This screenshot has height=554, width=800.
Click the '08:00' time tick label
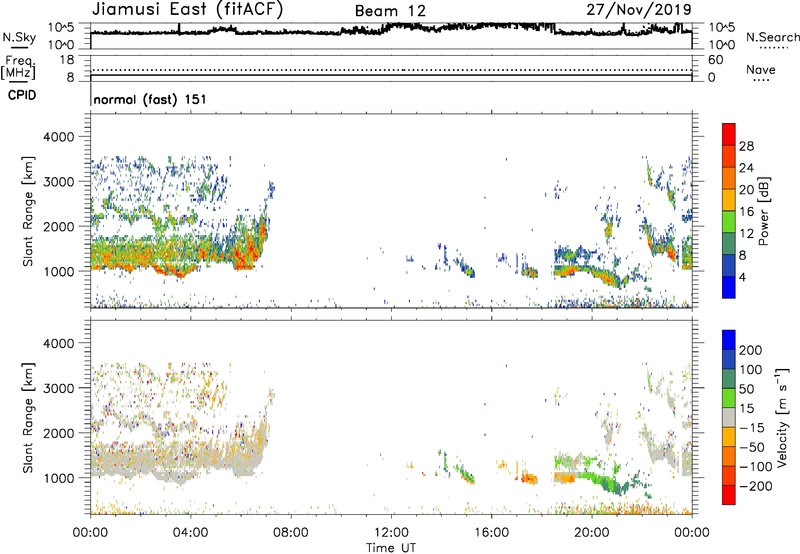click(291, 532)
